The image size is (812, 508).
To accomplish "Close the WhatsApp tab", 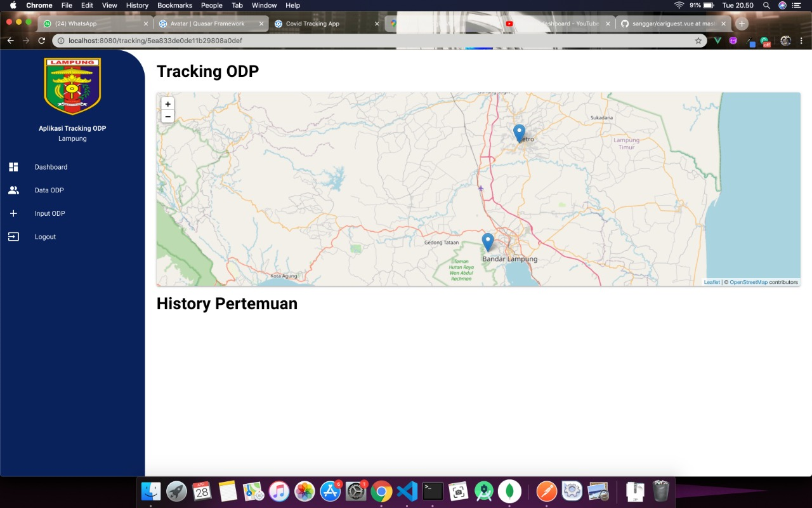I will point(146,23).
